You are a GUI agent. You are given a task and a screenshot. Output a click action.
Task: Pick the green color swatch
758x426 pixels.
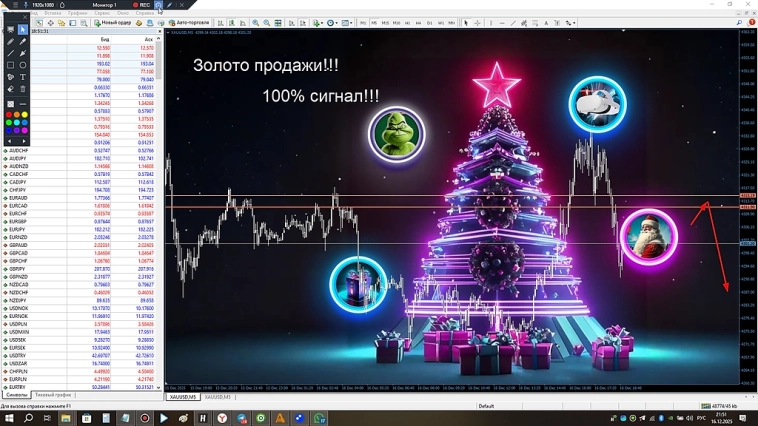[9, 123]
